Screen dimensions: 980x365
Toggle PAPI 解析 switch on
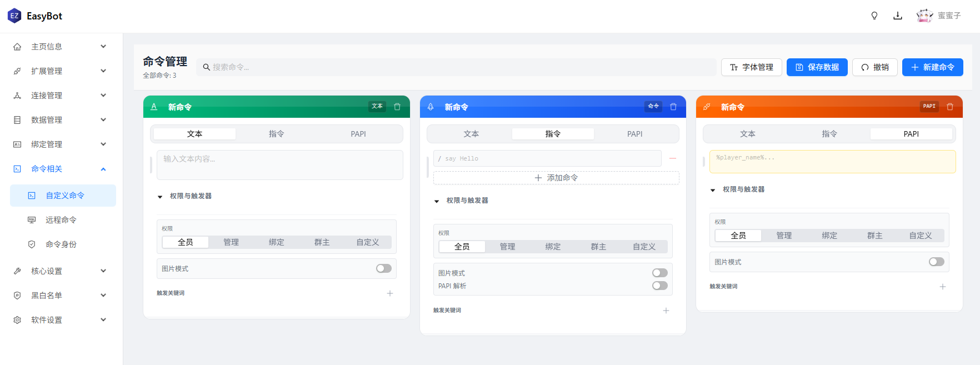pyautogui.click(x=660, y=286)
